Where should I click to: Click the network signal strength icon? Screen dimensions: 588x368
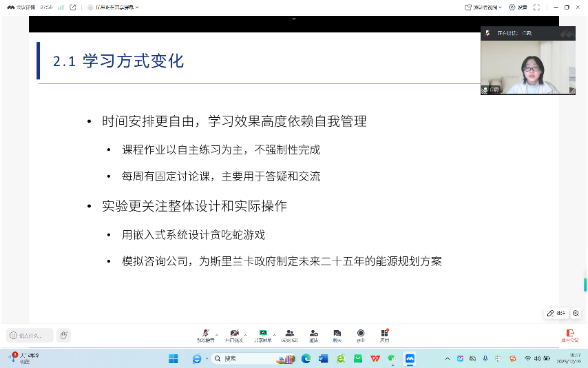point(61,7)
